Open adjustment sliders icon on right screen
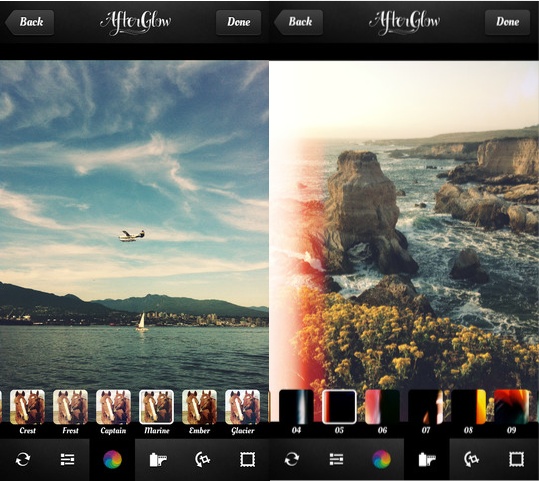This screenshot has width=539, height=481. 336,459
